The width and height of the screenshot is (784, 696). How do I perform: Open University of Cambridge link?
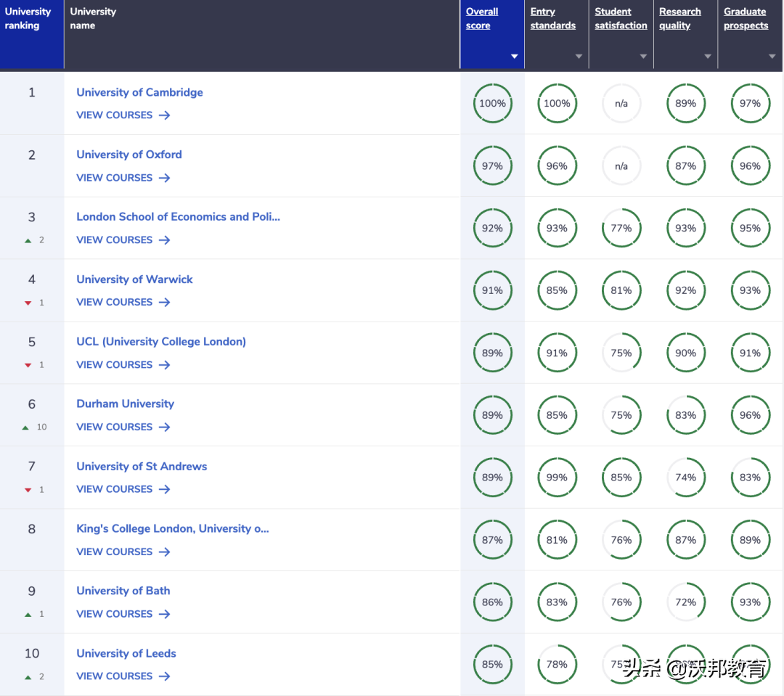click(139, 92)
